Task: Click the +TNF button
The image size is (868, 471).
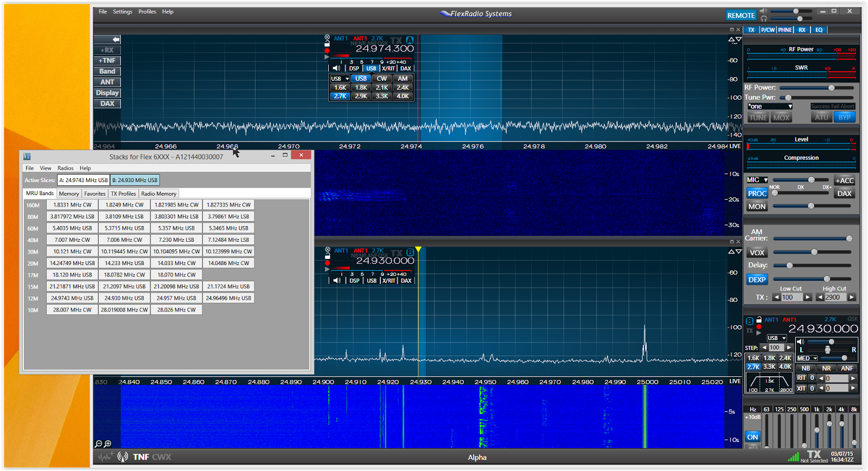Action: click(107, 61)
